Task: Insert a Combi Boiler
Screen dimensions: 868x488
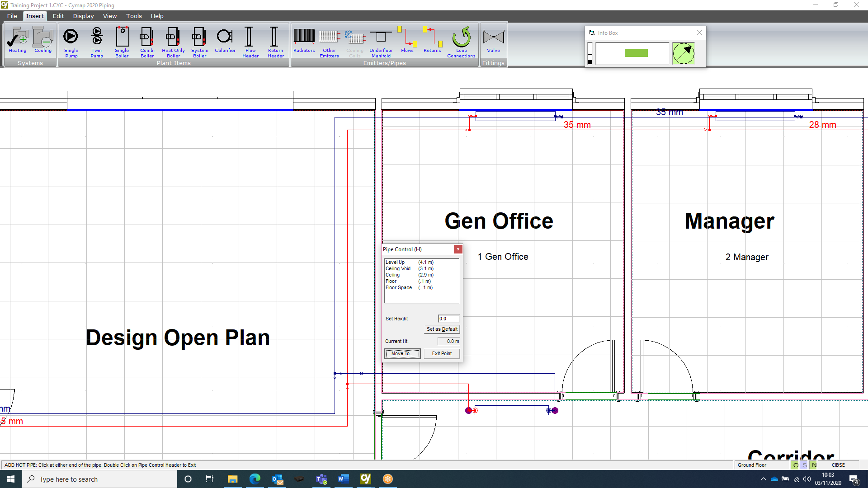Action: [147, 42]
